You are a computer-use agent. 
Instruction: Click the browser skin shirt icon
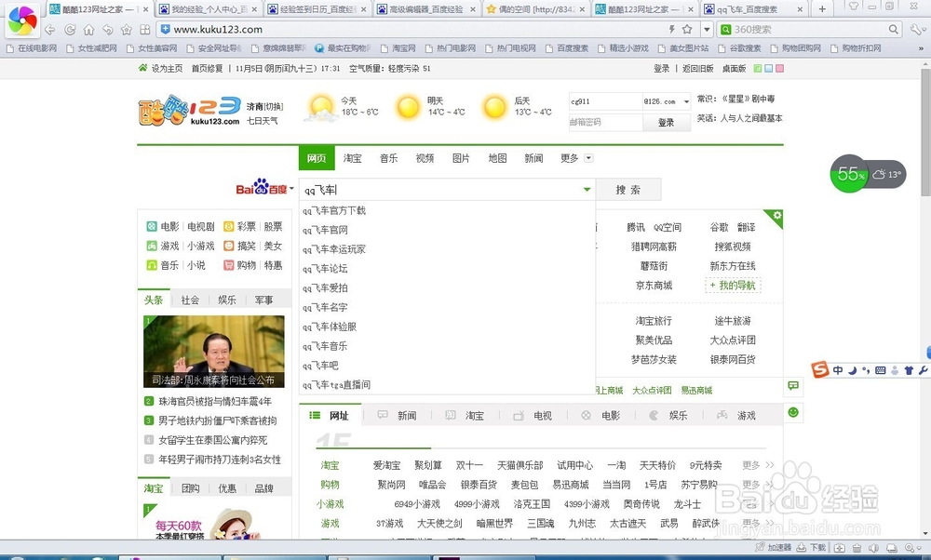coord(853,7)
